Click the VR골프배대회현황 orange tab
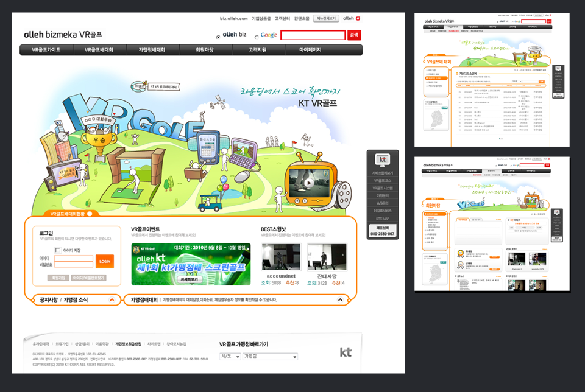The height and width of the screenshot is (392, 585). pos(71,214)
